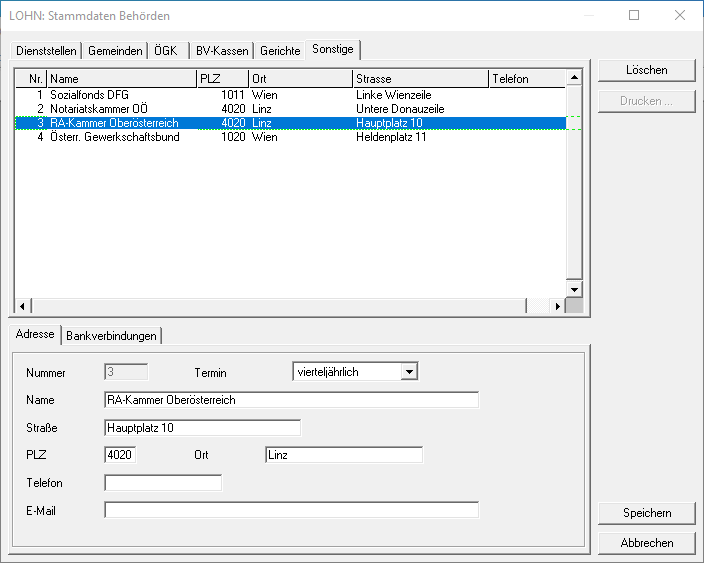The height and width of the screenshot is (563, 704).
Task: Expand the Termin dropdown
Action: [x=408, y=372]
